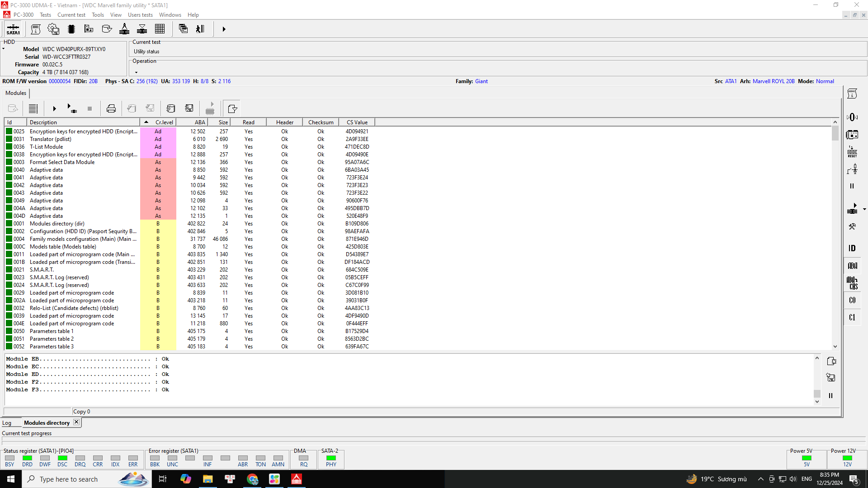Click the triangle over platters icon

pyautogui.click(x=142, y=29)
